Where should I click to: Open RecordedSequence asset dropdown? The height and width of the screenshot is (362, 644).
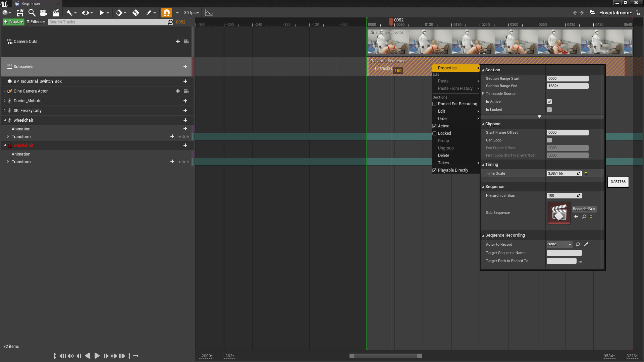(x=584, y=209)
